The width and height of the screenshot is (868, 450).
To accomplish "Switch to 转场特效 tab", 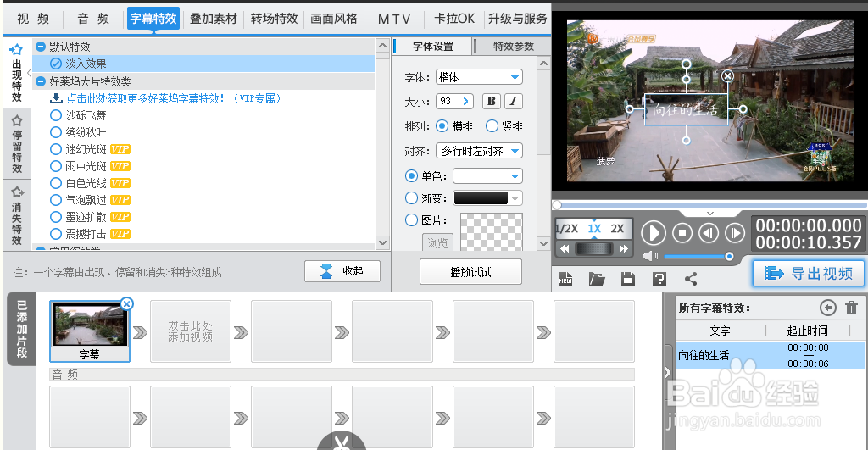I will coord(274,19).
